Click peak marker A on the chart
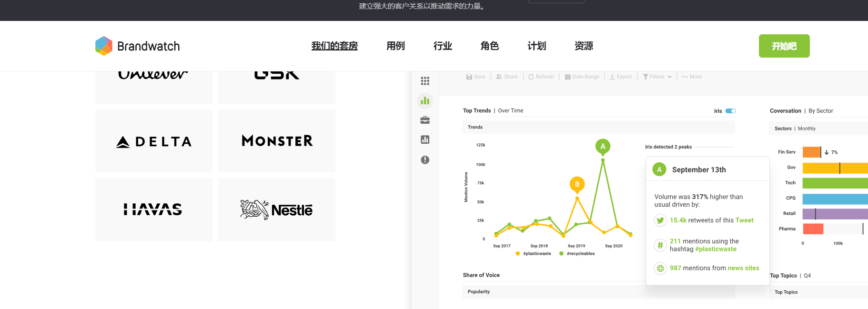The width and height of the screenshot is (868, 309). 603,146
